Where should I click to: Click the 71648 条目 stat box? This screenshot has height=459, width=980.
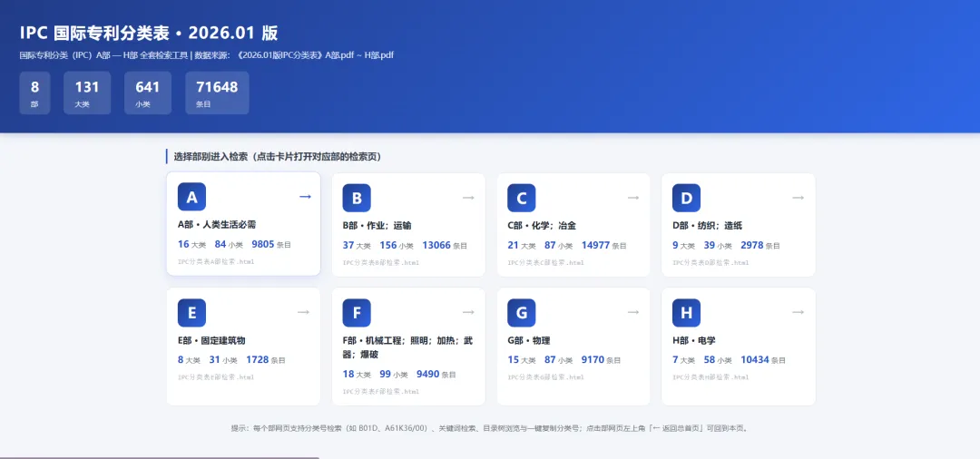pyautogui.click(x=217, y=93)
